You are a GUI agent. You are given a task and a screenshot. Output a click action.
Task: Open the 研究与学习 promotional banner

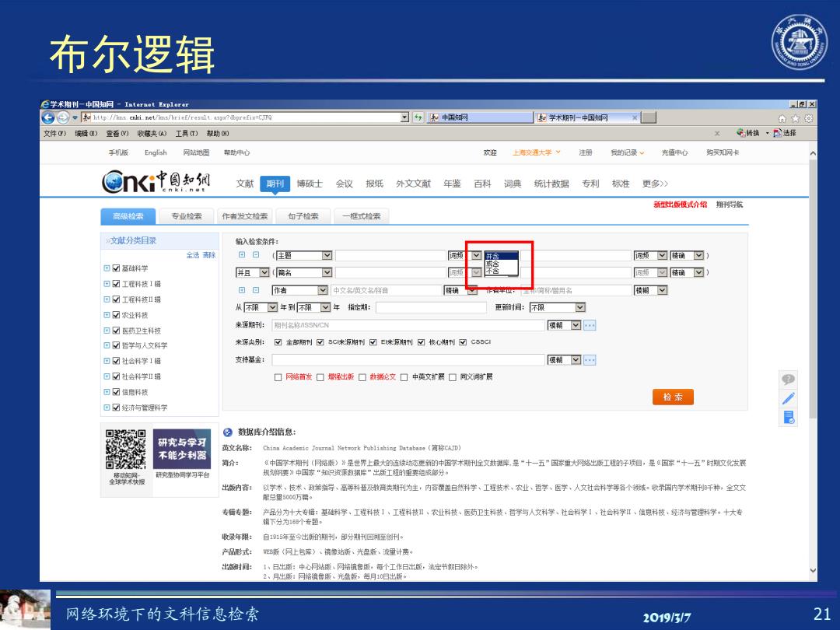click(181, 449)
